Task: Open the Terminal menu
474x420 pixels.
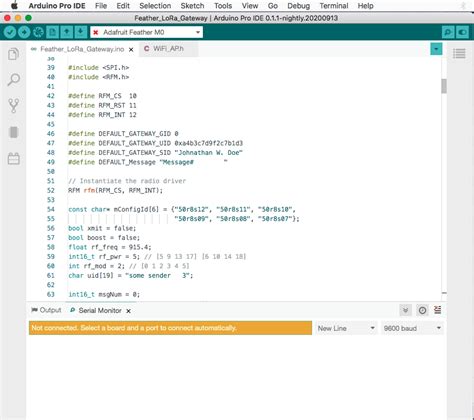Action: click(x=334, y=6)
